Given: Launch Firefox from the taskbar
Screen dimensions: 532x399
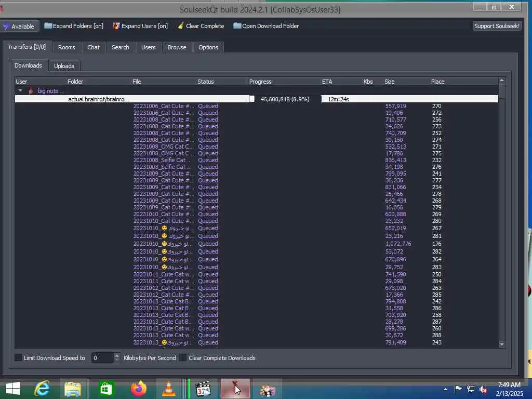Looking at the screenshot, I should [x=138, y=389].
